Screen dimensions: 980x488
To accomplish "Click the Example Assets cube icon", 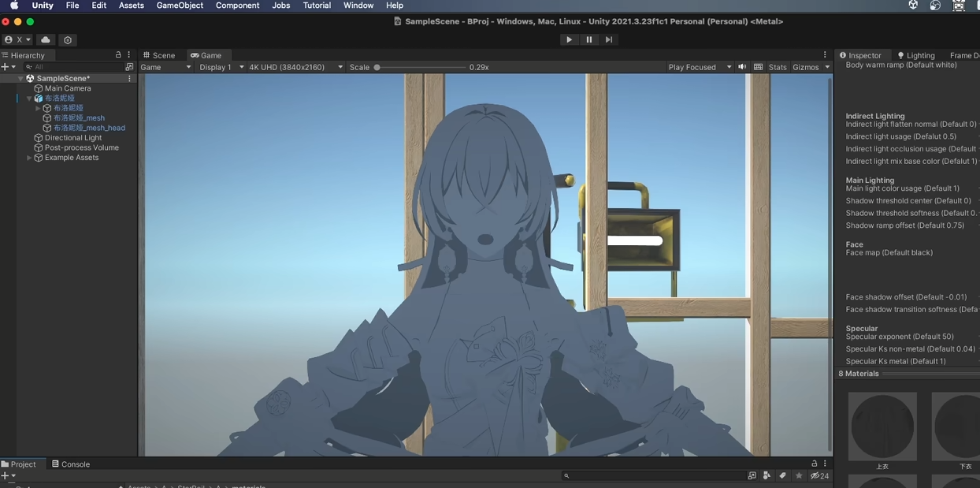I will point(38,158).
